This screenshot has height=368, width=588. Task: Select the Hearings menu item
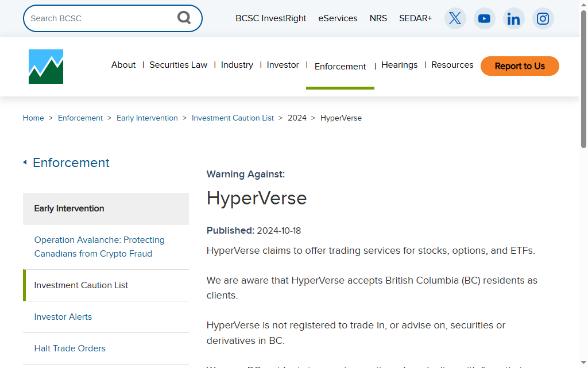[x=399, y=65]
